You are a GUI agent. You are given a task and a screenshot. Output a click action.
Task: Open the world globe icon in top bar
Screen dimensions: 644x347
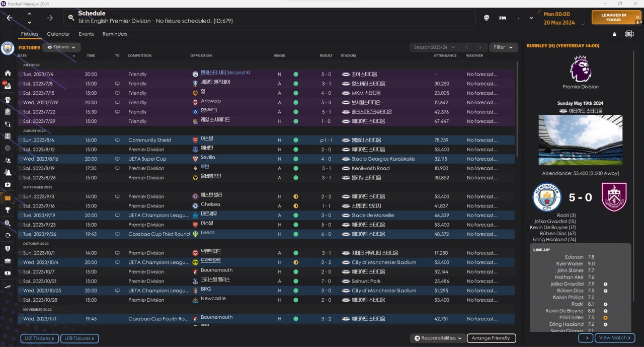point(487,18)
